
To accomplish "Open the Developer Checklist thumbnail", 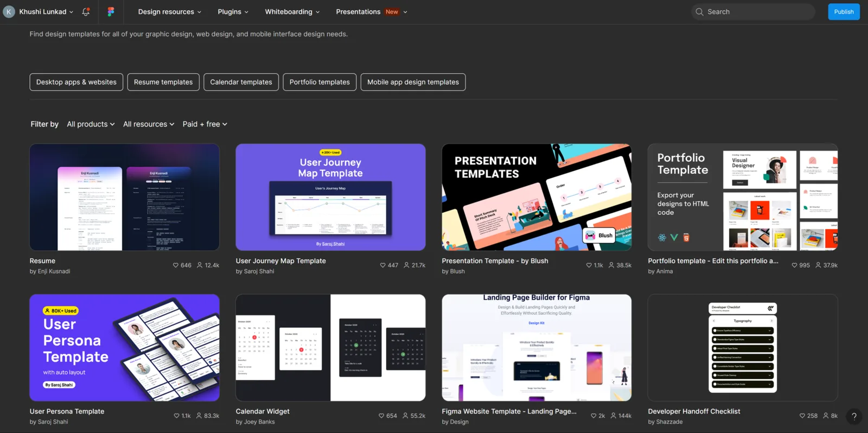I will [743, 348].
